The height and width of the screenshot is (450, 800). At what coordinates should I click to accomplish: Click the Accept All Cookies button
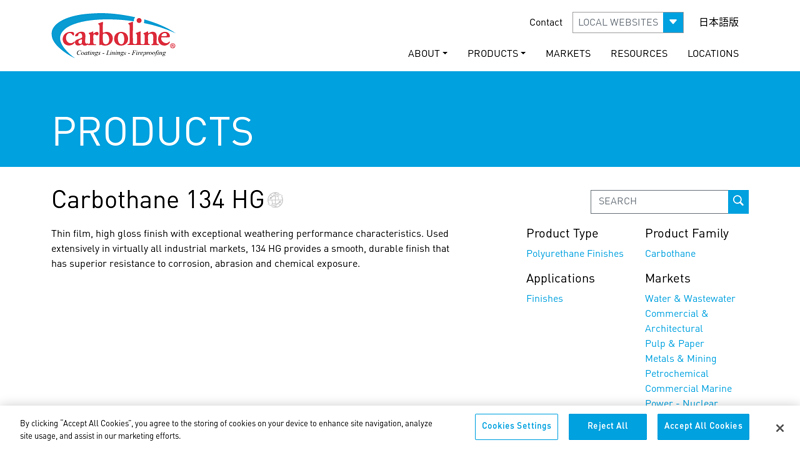coord(703,427)
